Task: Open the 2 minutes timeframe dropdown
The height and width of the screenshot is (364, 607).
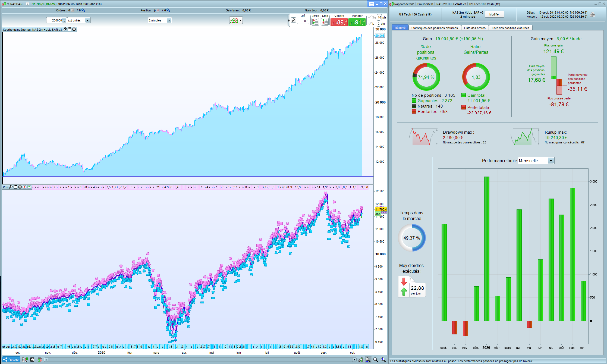Action: tap(169, 20)
